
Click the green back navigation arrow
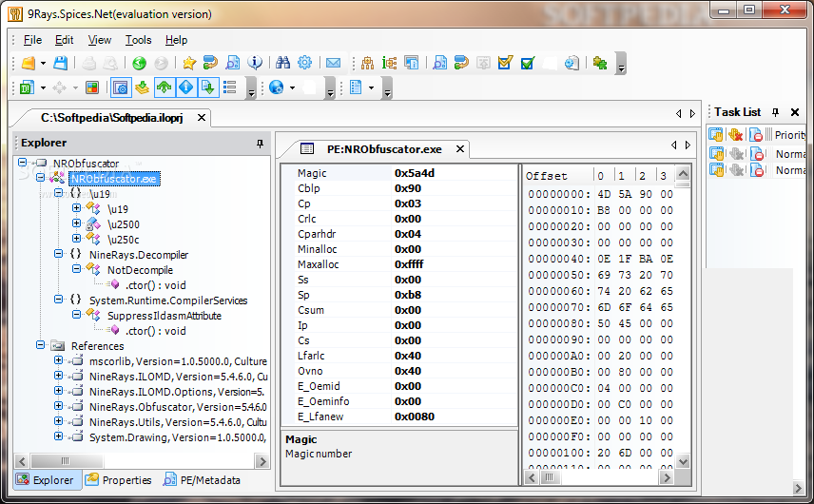pos(139,64)
